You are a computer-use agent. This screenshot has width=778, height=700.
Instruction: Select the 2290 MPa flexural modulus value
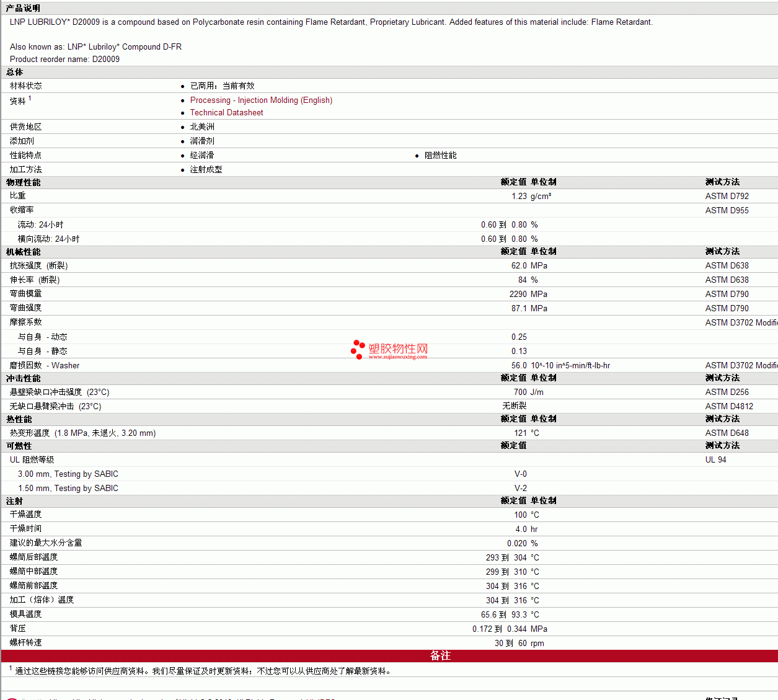pyautogui.click(x=528, y=295)
